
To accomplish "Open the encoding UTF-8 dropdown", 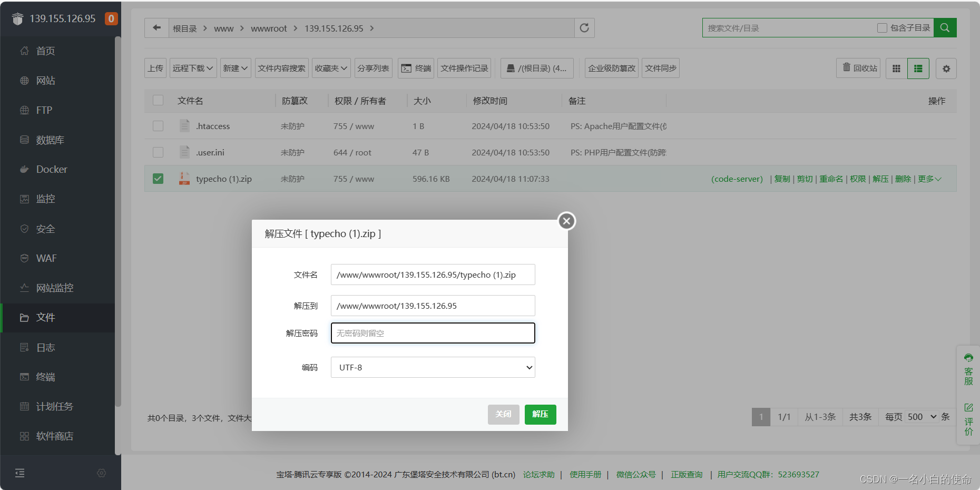I will (x=433, y=367).
